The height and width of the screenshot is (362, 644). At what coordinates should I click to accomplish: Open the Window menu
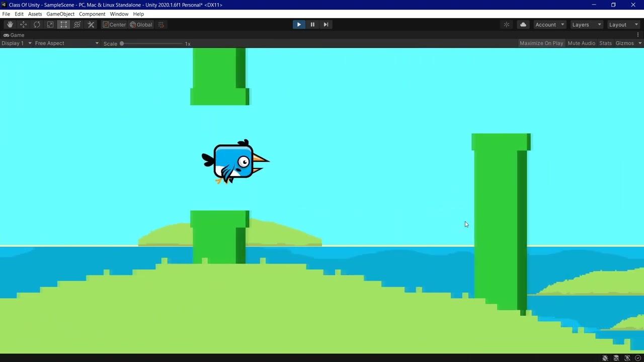(x=119, y=14)
